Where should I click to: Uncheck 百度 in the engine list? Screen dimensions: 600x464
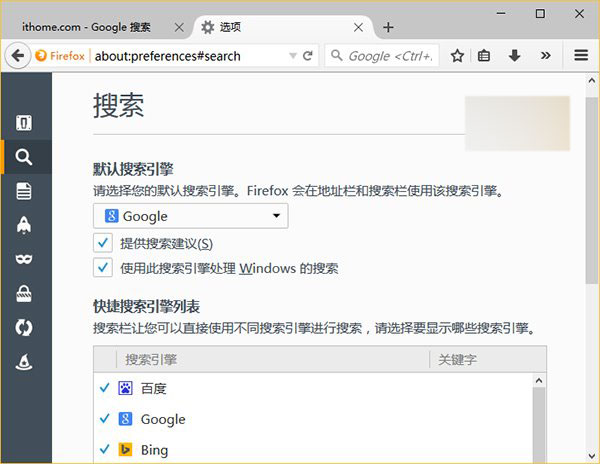(x=104, y=388)
